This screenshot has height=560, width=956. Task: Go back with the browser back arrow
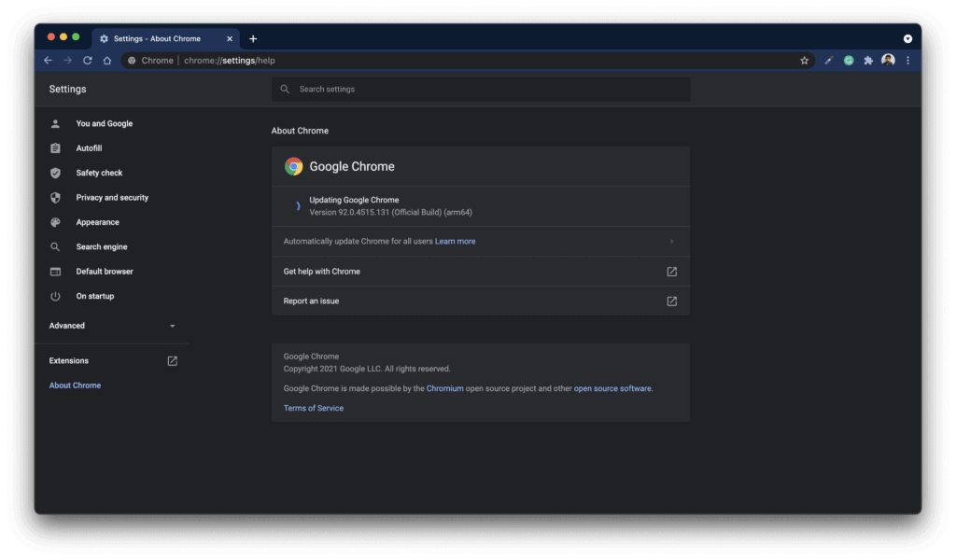(49, 61)
